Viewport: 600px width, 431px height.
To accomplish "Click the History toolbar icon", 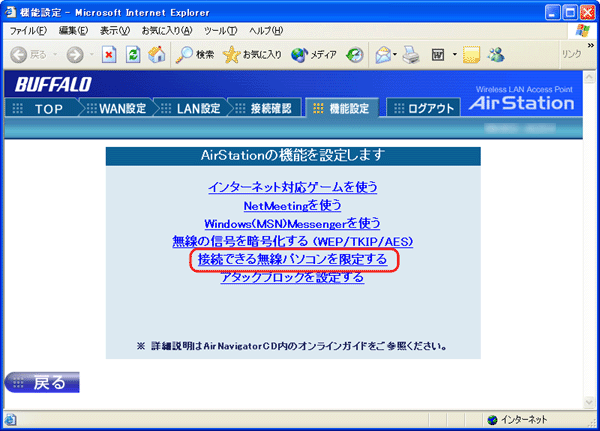I will [x=355, y=54].
